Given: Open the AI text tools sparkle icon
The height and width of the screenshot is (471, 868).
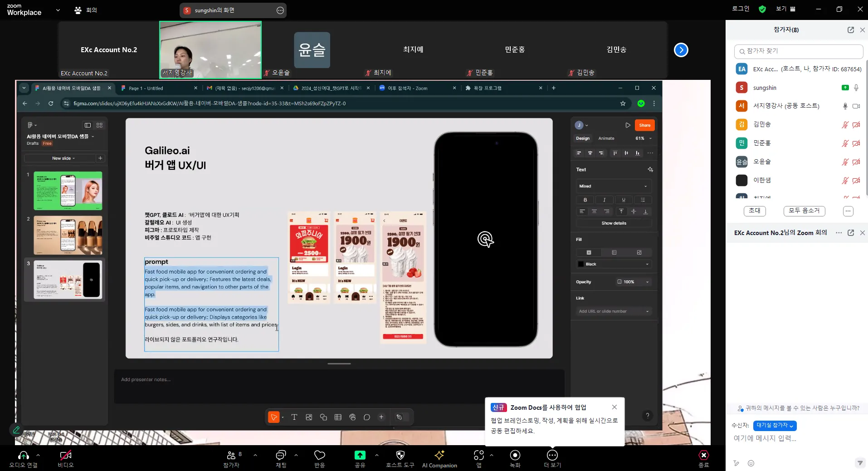Looking at the screenshot, I should 650,170.
